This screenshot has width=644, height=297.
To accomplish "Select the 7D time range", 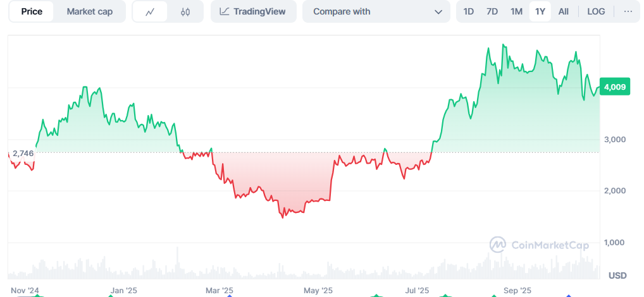I will (x=492, y=11).
